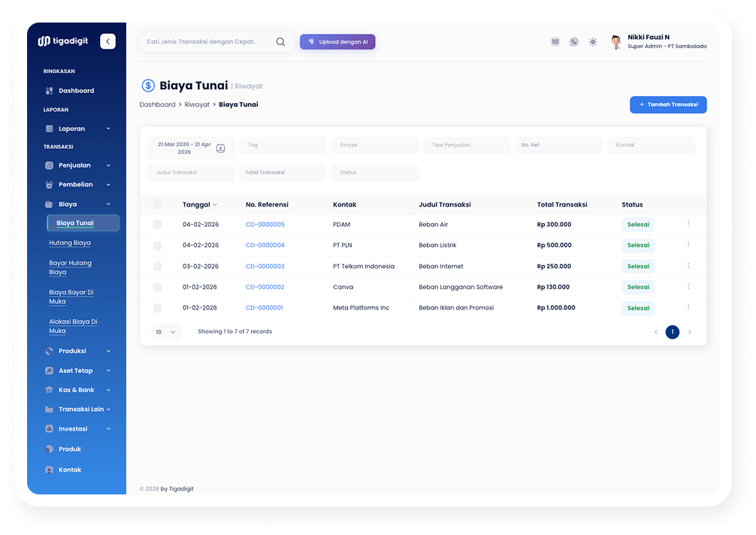Click the search magnifier icon
The width and height of the screenshot is (756, 535).
coord(280,42)
